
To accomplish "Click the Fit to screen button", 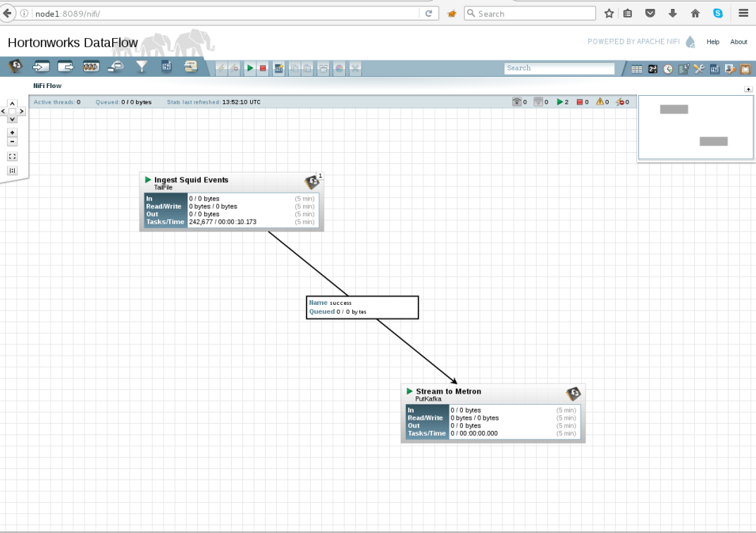I will click(13, 156).
